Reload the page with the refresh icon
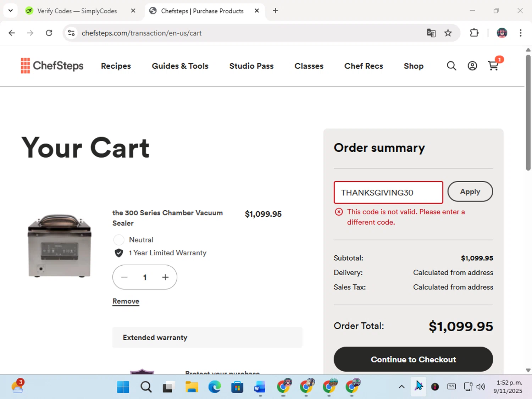The height and width of the screenshot is (399, 532). 49,33
